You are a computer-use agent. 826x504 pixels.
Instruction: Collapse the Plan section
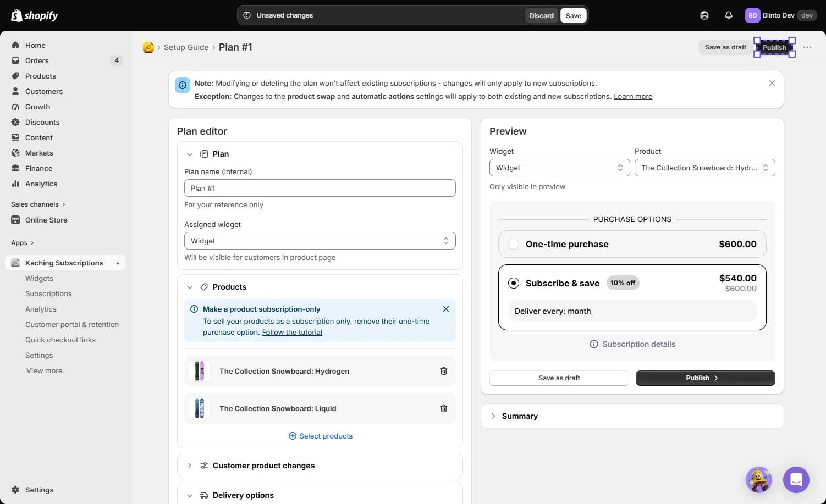190,154
